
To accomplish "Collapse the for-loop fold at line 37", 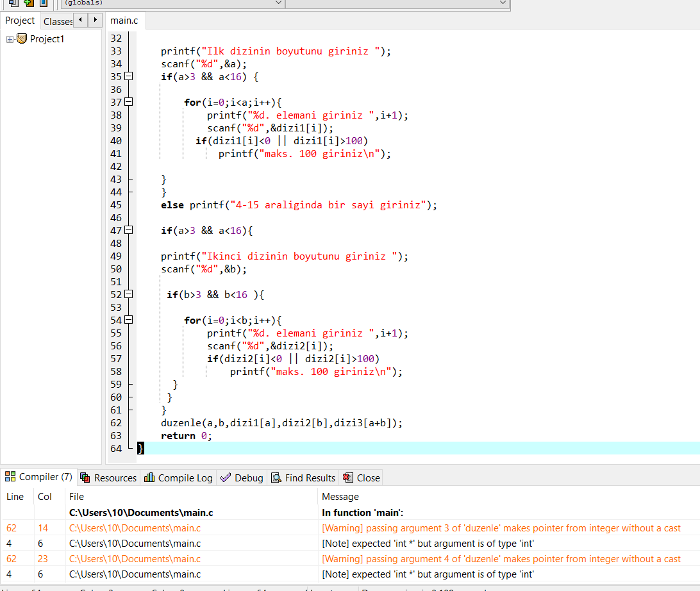I will click(x=129, y=102).
